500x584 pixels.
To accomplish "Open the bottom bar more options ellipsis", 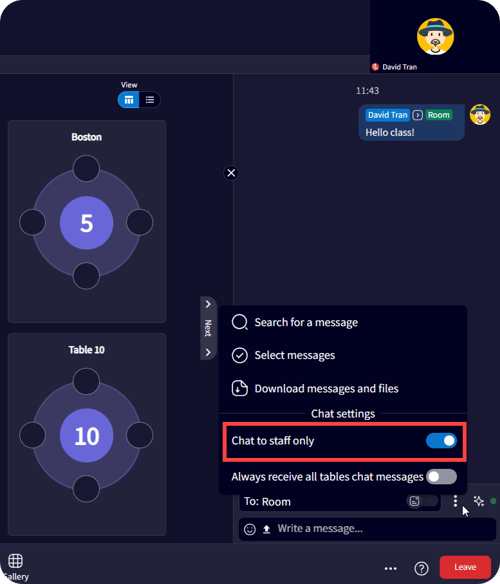I will pos(390,568).
